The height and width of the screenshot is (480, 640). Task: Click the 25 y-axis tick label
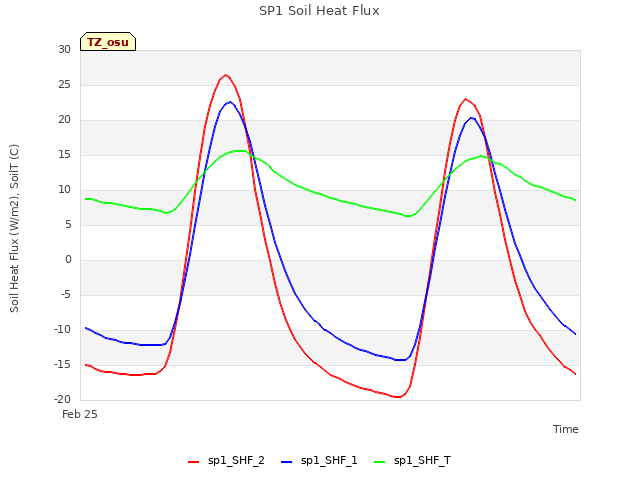click(64, 84)
